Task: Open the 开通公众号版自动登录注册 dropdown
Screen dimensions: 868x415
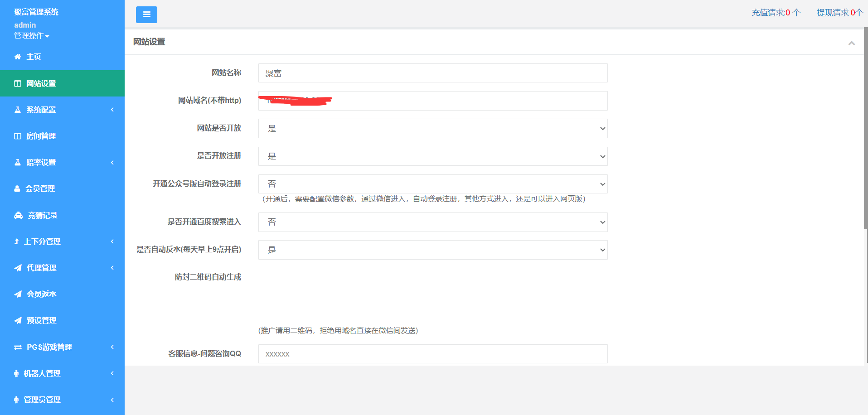Action: [x=432, y=184]
